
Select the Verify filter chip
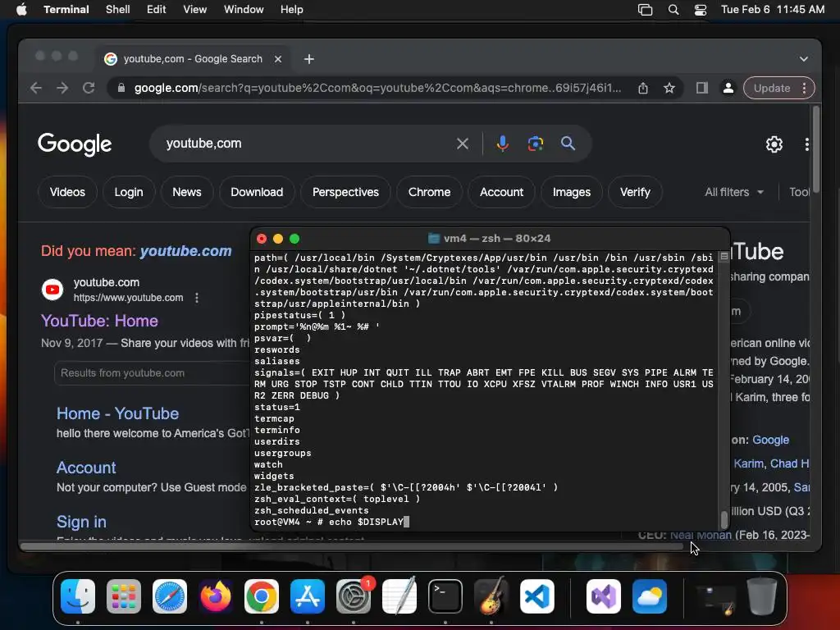(635, 192)
